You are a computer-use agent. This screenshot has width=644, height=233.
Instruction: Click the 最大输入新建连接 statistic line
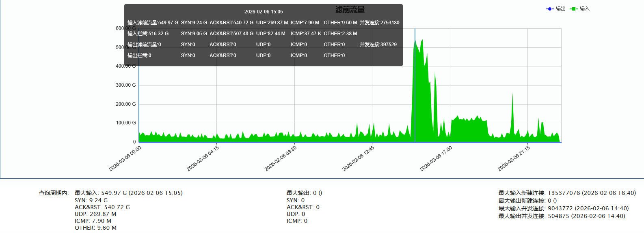point(567,193)
